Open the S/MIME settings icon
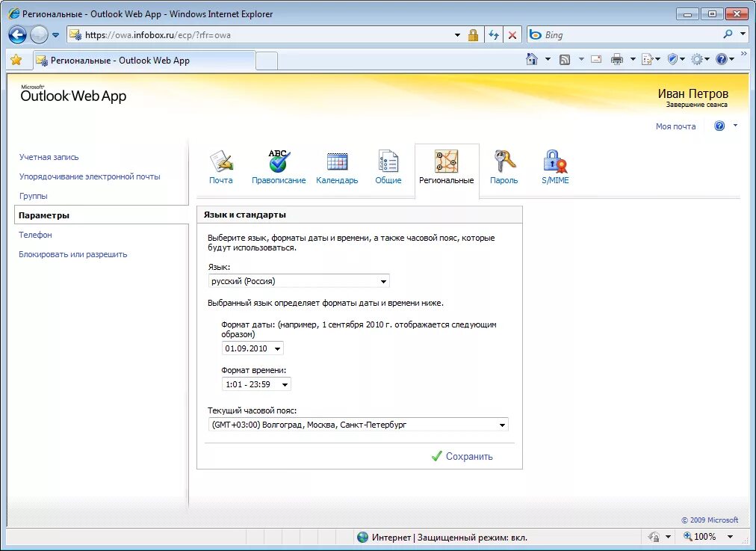The width and height of the screenshot is (756, 551). 555,167
